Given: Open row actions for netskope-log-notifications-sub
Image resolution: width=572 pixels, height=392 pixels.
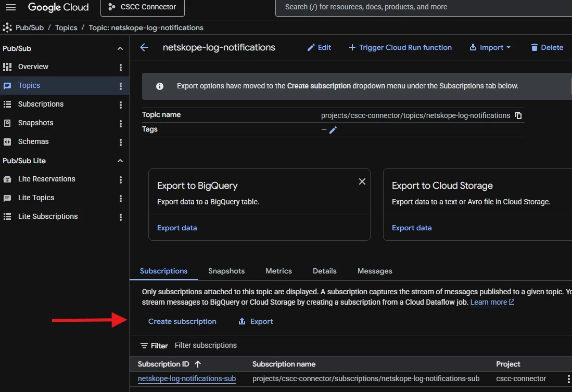Looking at the screenshot, I should [568, 379].
